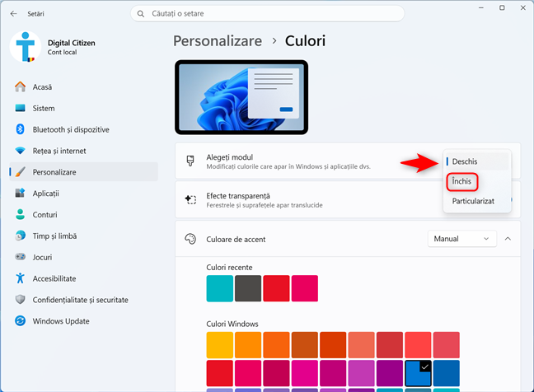534x392 pixels.
Task: Click the Căutați o setare search field
Action: tap(267, 14)
